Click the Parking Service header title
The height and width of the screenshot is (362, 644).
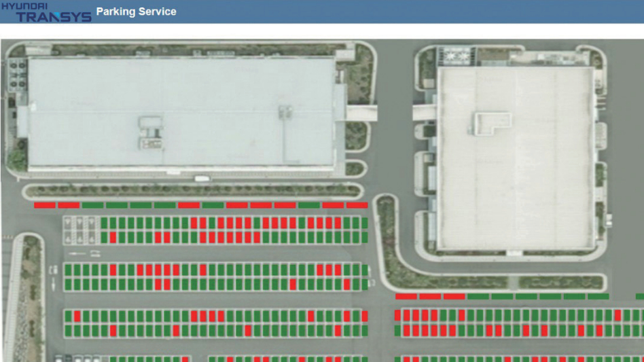tap(136, 12)
